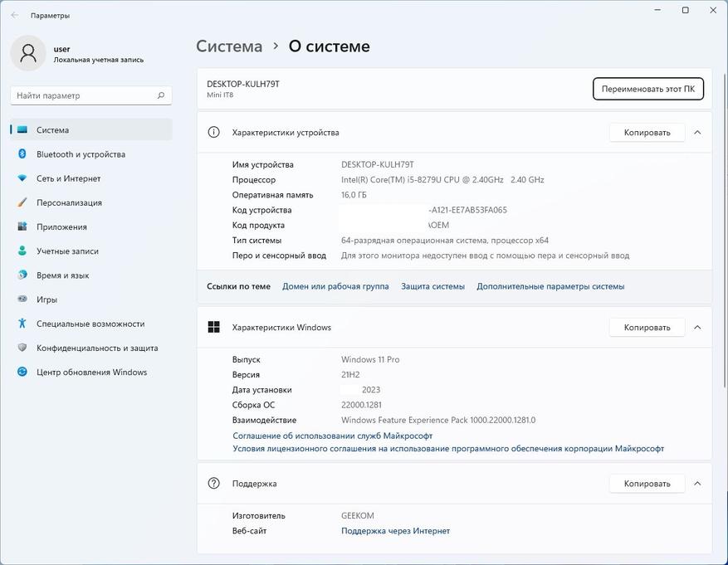Click the processor value Intel Core i5-8279U

coord(442,179)
